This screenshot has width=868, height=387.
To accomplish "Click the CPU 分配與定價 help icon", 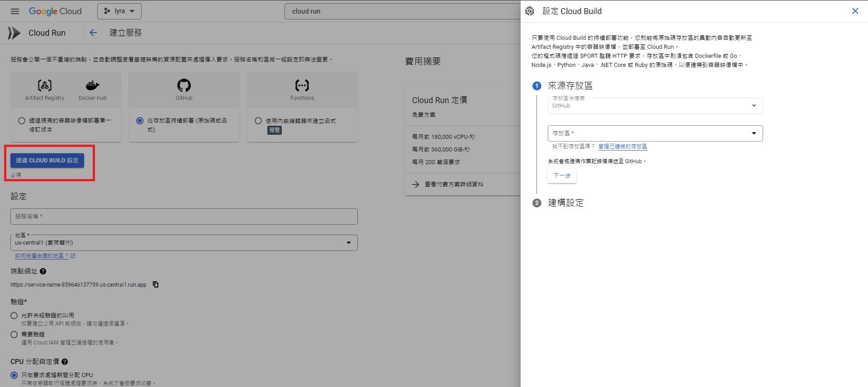I will pos(65,362).
